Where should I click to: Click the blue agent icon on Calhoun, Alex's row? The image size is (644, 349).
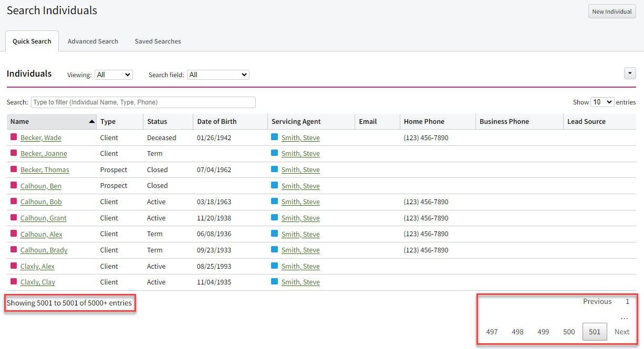(x=274, y=234)
